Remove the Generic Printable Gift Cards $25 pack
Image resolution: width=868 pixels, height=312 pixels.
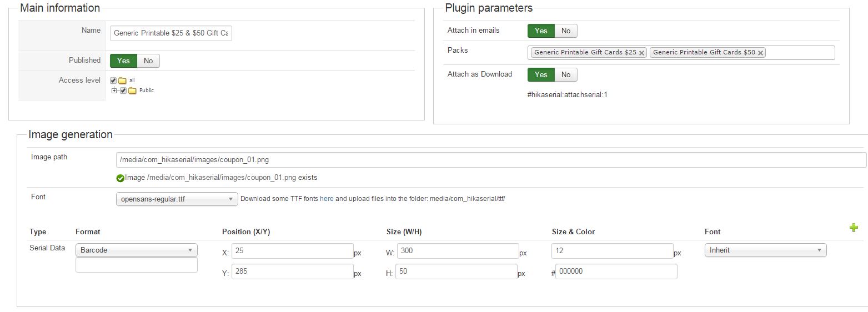click(641, 53)
